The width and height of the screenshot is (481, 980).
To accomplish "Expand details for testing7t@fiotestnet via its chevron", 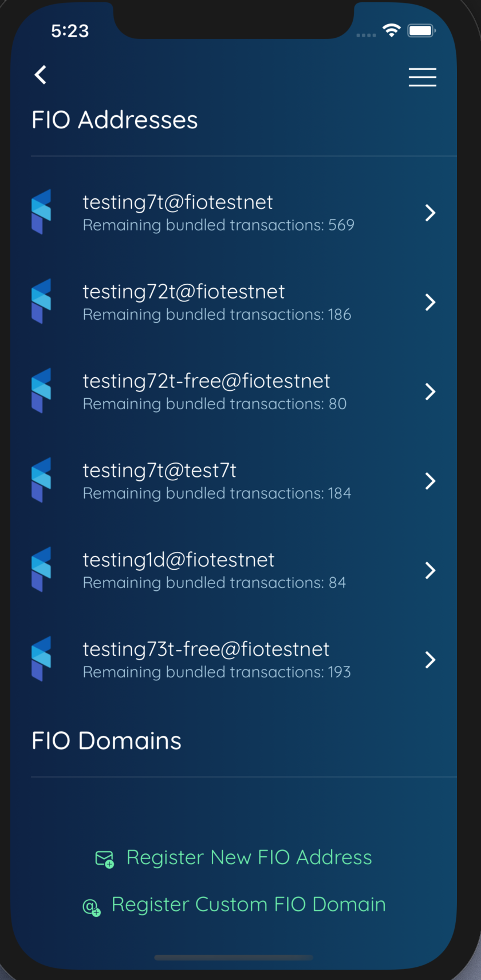I will pyautogui.click(x=430, y=213).
